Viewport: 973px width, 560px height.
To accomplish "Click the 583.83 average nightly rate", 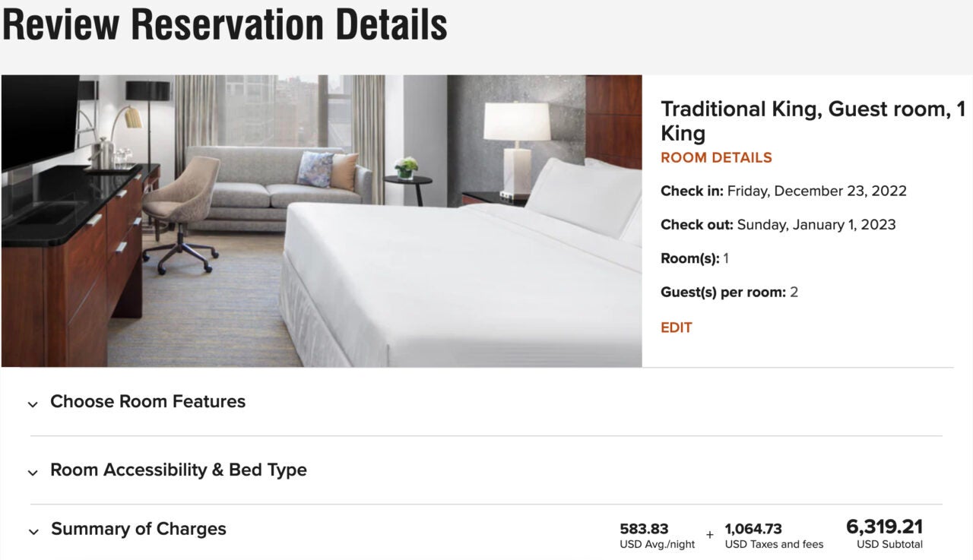I will (644, 529).
